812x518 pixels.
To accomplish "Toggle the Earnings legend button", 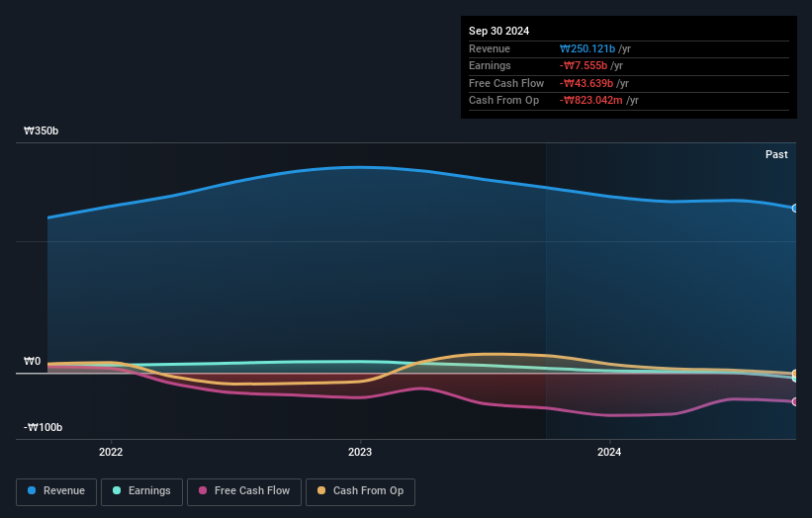I will pyautogui.click(x=141, y=491).
